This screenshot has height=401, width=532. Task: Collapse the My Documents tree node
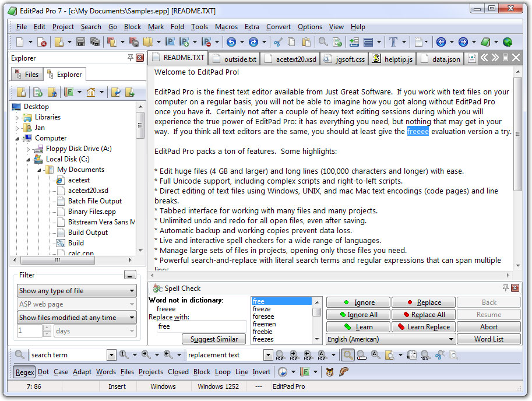[x=40, y=170]
